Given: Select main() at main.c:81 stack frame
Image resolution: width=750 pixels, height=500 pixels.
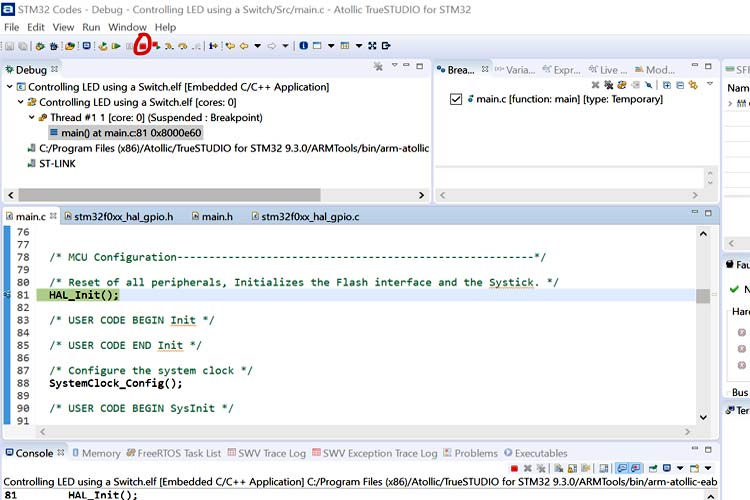Looking at the screenshot, I should coord(126,133).
